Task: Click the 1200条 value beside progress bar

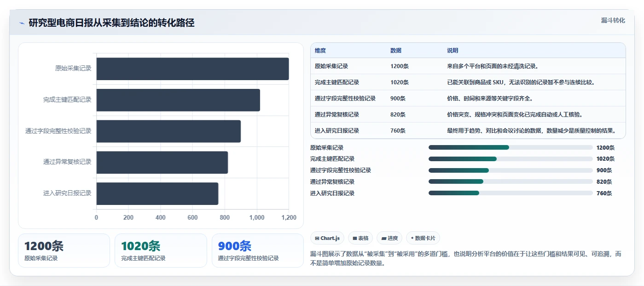Action: (605, 148)
